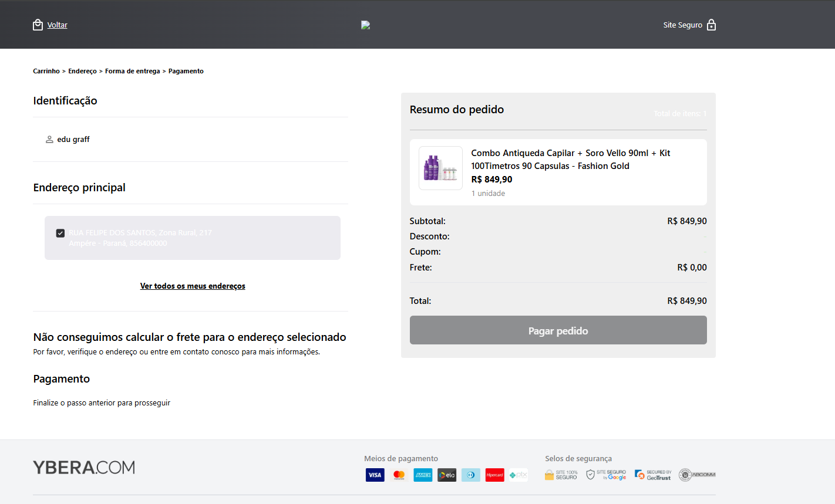Click the ABComm security seal

pyautogui.click(x=697, y=475)
